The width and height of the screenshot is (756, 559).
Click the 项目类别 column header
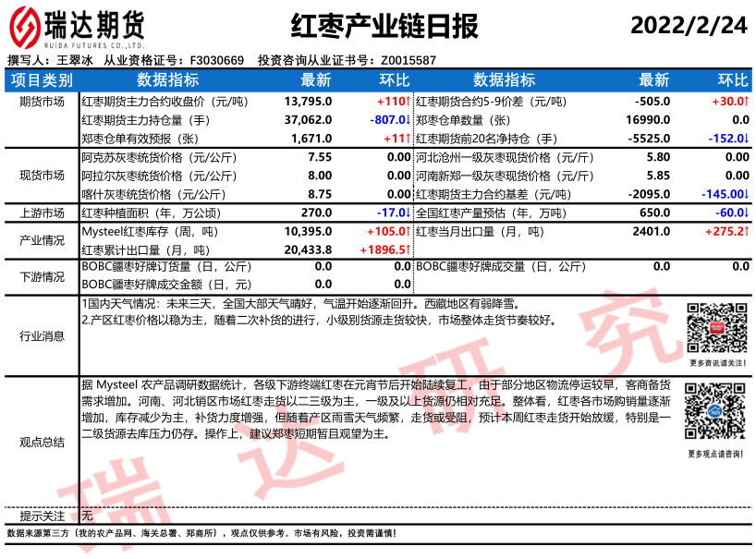(x=41, y=79)
